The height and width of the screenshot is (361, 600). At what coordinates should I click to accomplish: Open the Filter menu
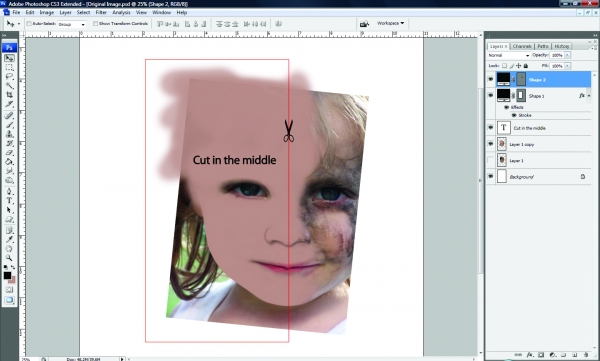(x=101, y=12)
